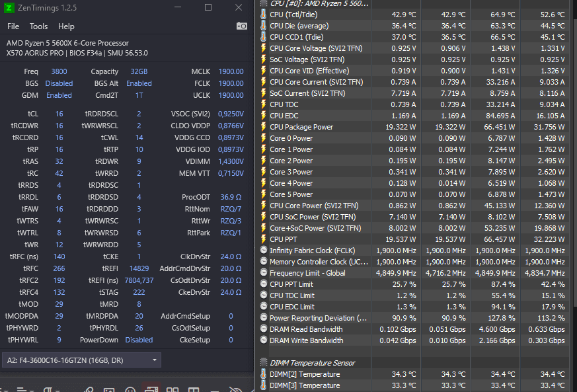Click lightning icon beside CPU PPT
Viewport: 577px width, 392px height.
[x=264, y=239]
